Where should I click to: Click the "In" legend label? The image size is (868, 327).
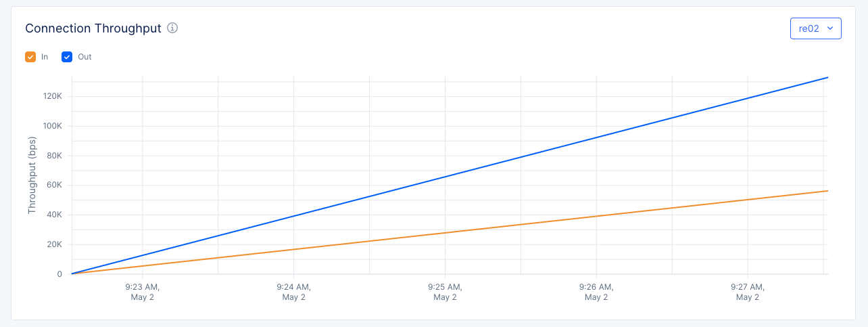click(45, 57)
